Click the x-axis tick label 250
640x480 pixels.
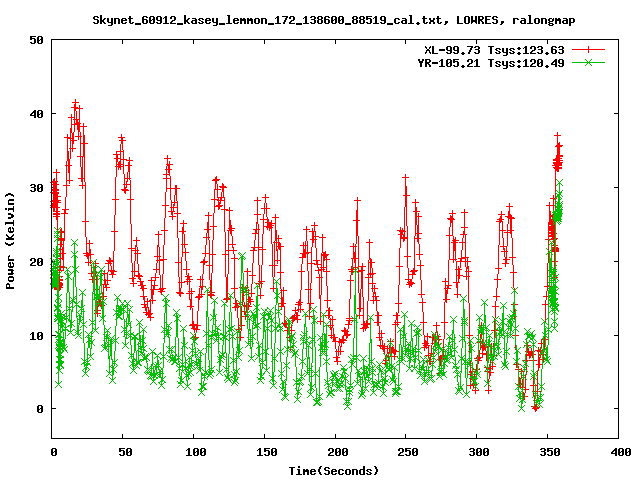coord(408,452)
